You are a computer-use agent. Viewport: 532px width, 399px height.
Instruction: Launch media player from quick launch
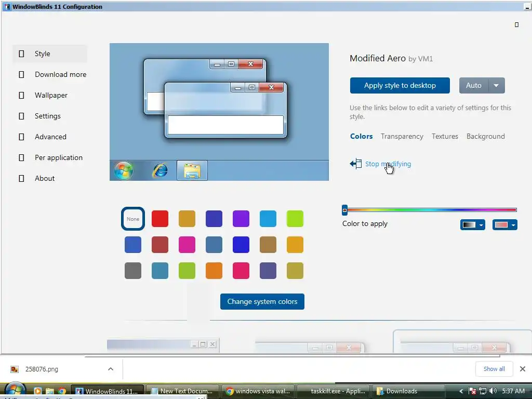point(37,391)
